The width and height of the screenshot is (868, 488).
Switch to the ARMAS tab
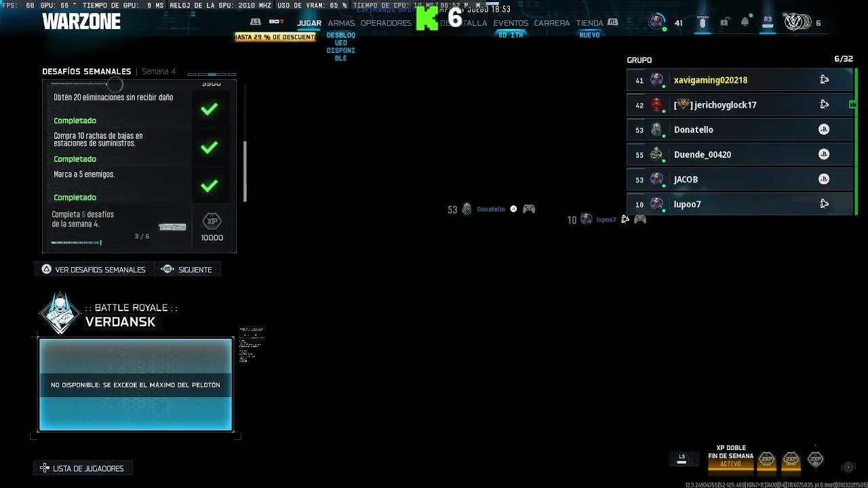tap(341, 23)
